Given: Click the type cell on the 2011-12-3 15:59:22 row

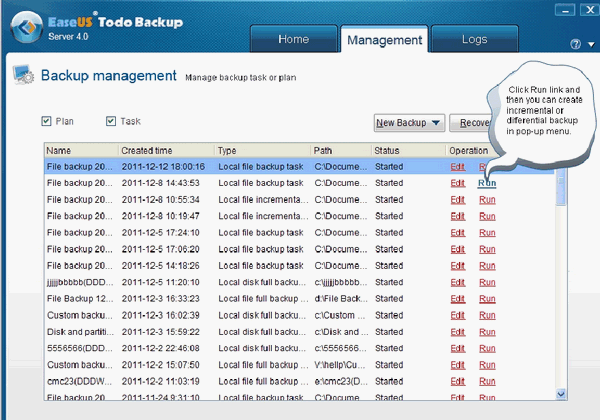Looking at the screenshot, I should click(x=262, y=332).
